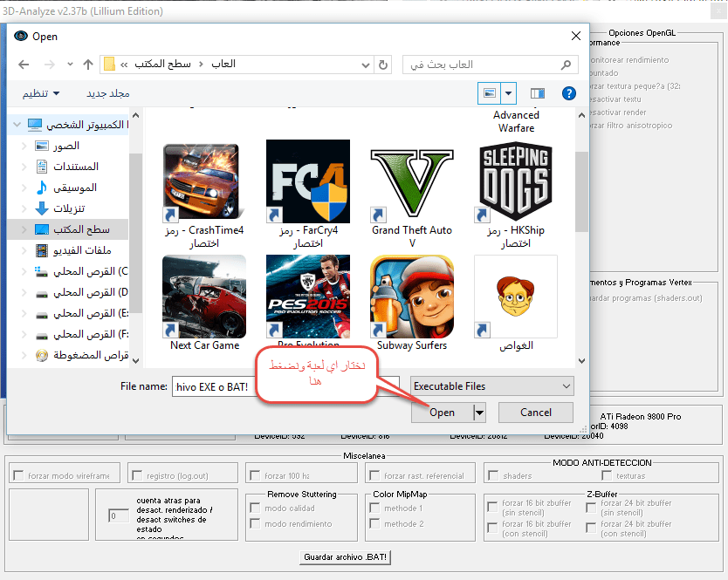Open ملفات الفيديو in the sidebar
The image size is (728, 580).
[82, 250]
